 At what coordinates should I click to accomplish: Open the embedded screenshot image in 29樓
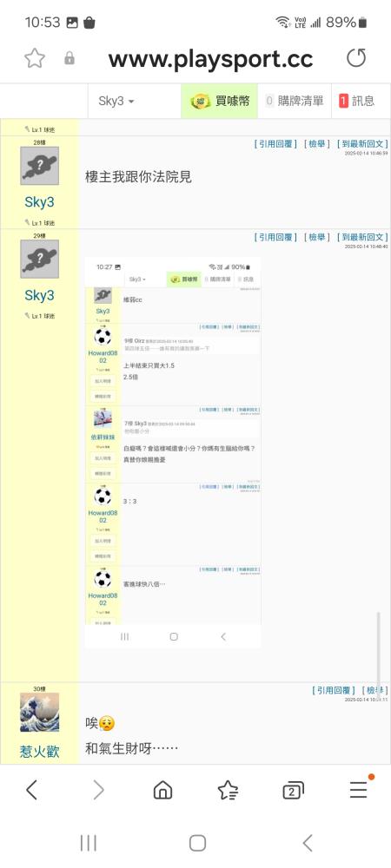pos(173,452)
